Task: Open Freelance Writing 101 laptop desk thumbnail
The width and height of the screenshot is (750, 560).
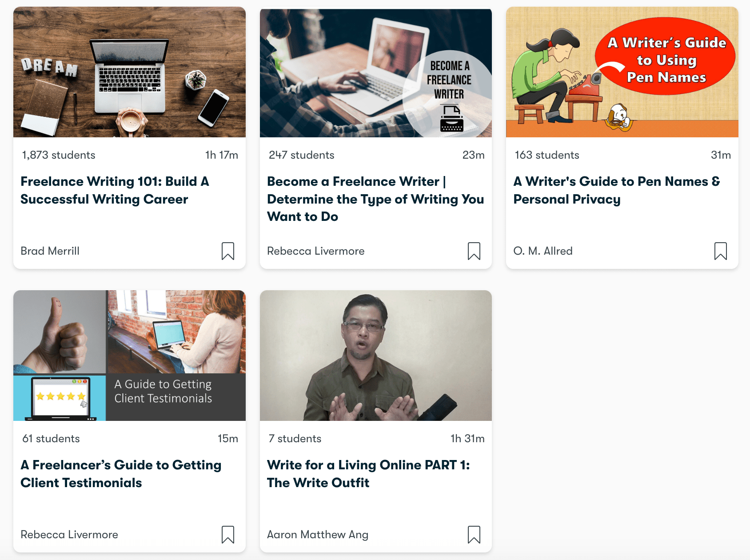Action: [129, 72]
